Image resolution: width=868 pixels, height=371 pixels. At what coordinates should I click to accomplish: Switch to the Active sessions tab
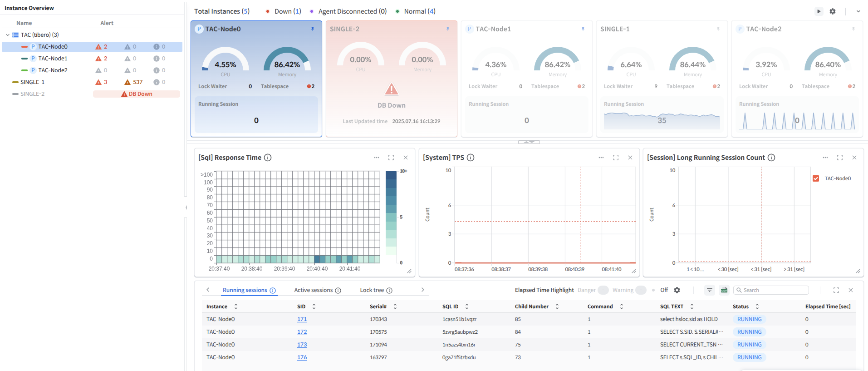tap(313, 290)
